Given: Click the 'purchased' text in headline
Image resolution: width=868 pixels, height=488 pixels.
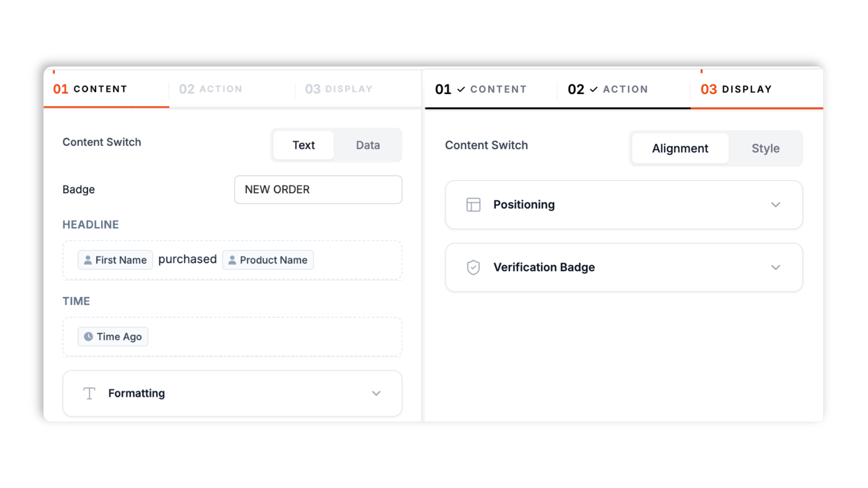Looking at the screenshot, I should (x=188, y=259).
